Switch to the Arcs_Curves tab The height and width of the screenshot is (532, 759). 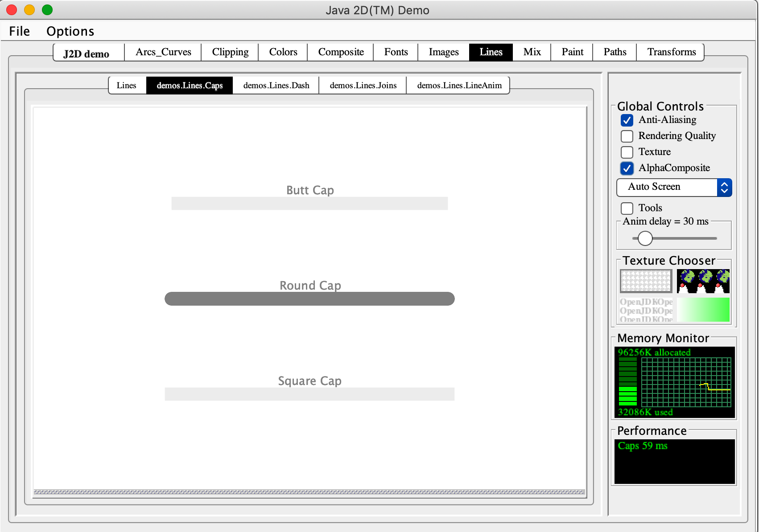(x=163, y=52)
